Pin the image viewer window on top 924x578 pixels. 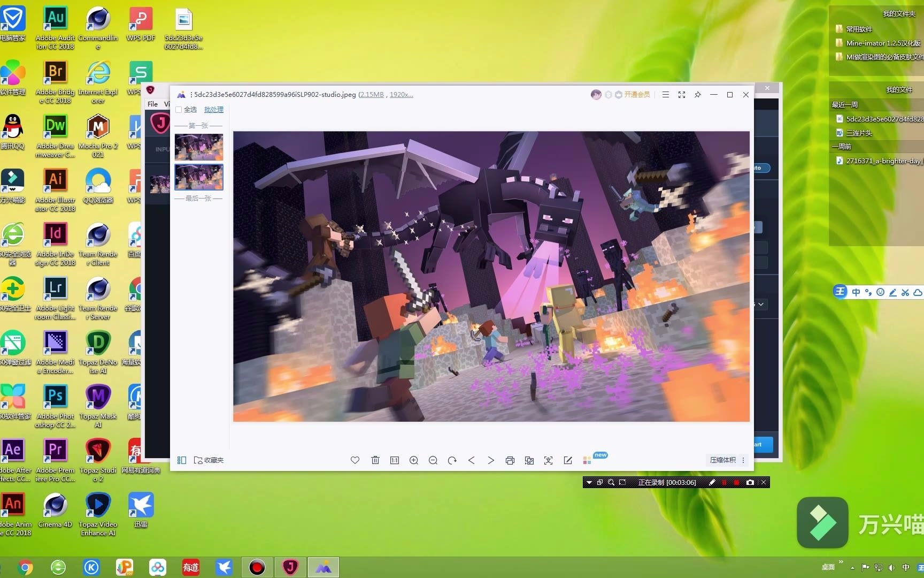[698, 95]
